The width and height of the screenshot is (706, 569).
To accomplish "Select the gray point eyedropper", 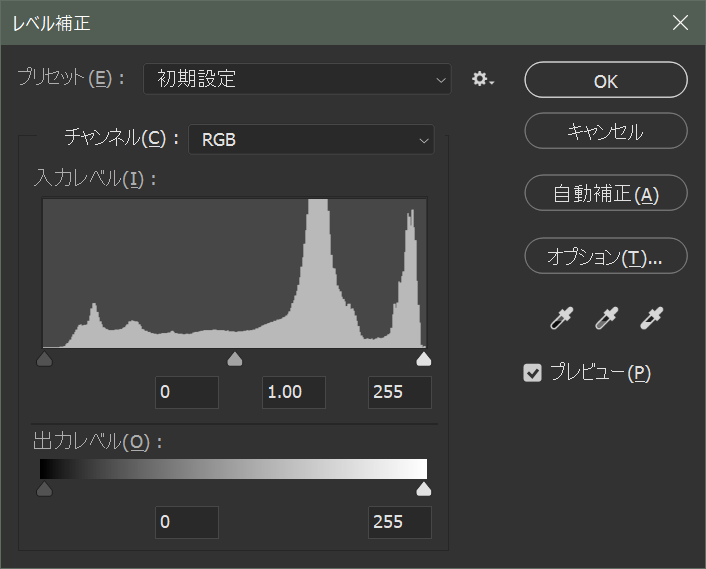I will [x=606, y=318].
